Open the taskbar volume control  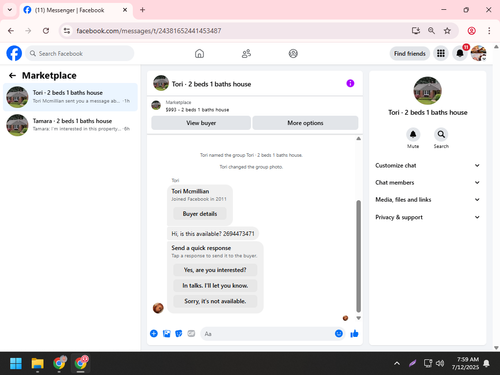[440, 363]
